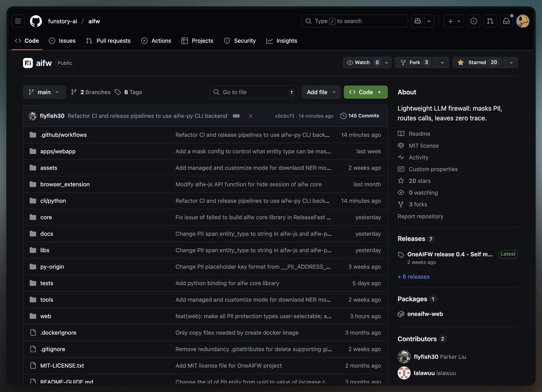542x392 pixels.
Task: Click the flyfish30 contributor avatar
Action: [x=404, y=357]
